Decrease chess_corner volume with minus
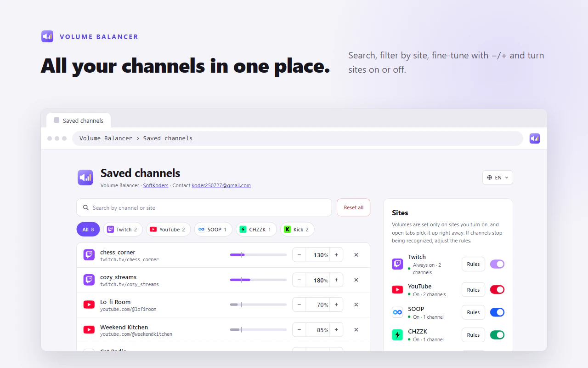Viewport: 588px width, 368px height. (x=300, y=255)
